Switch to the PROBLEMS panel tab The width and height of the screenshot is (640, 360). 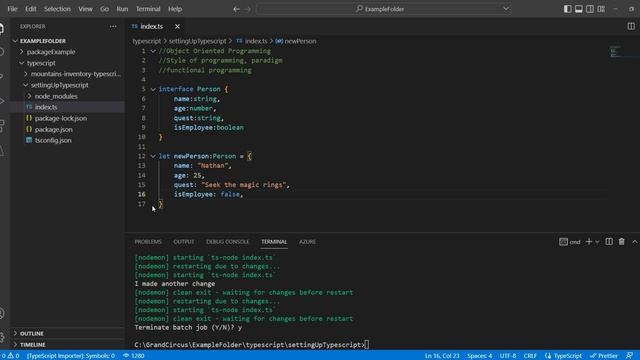(148, 242)
